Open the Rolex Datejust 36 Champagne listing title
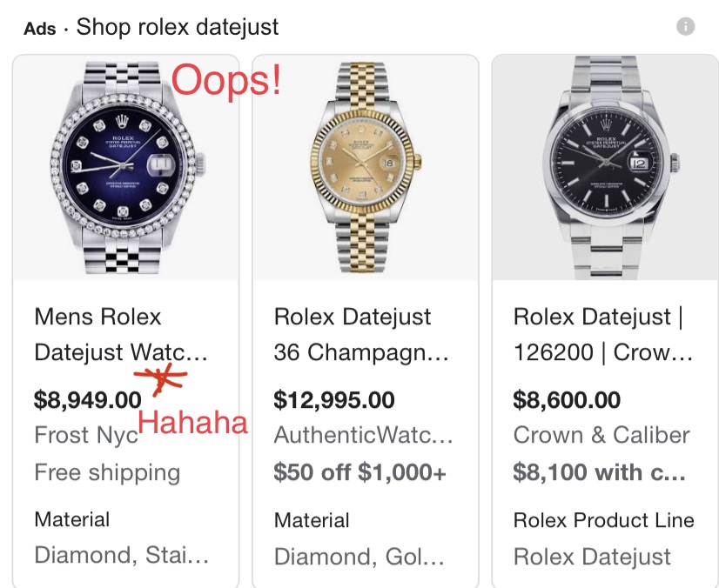The image size is (719, 588). click(x=361, y=335)
